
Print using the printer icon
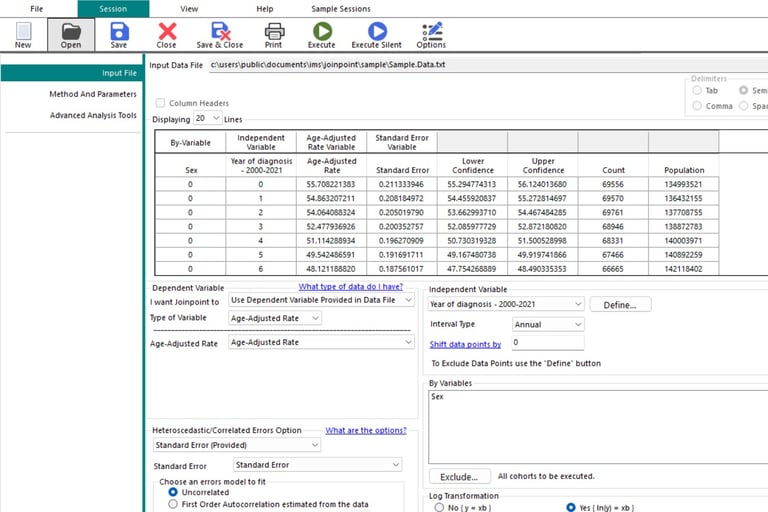click(274, 35)
